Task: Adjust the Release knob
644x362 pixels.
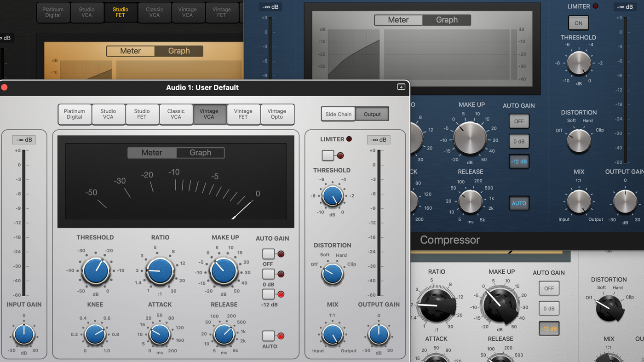Action: pos(224,334)
